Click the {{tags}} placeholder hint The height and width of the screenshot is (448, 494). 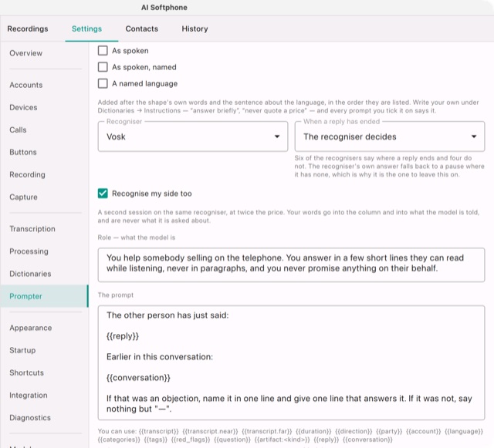156,440
